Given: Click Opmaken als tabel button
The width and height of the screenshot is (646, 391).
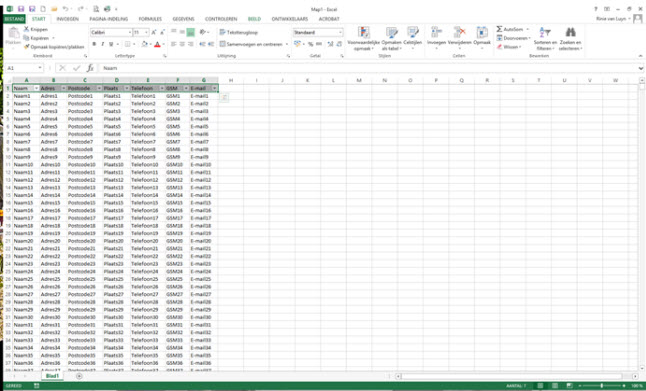Looking at the screenshot, I should point(391,39).
